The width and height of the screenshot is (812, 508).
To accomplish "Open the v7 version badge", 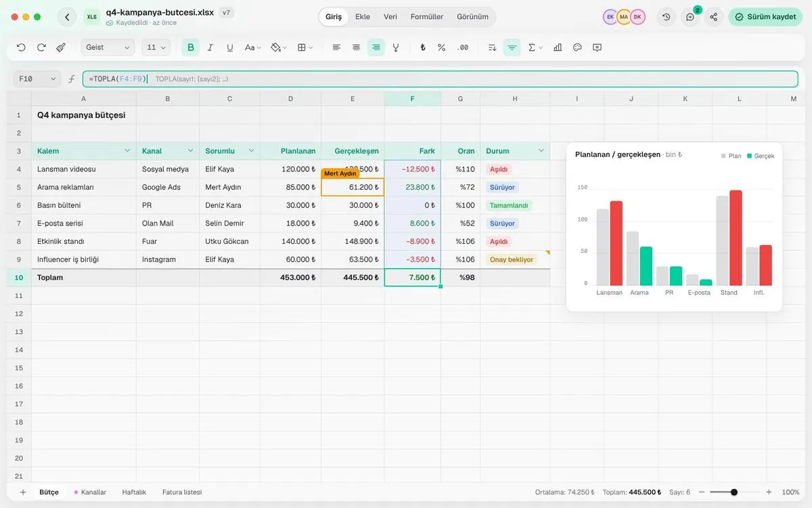I will tap(227, 12).
